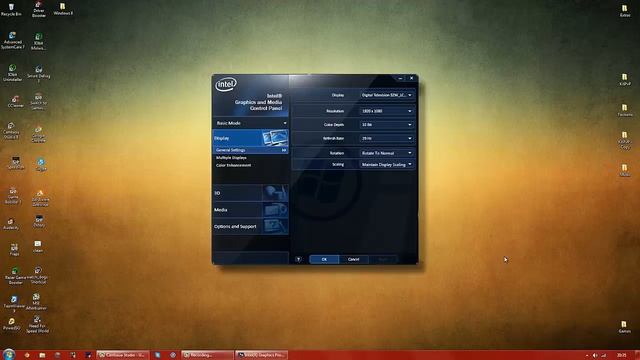The image size is (640, 360).
Task: Open the Display dropdown for Digital Television
Action: (387, 95)
